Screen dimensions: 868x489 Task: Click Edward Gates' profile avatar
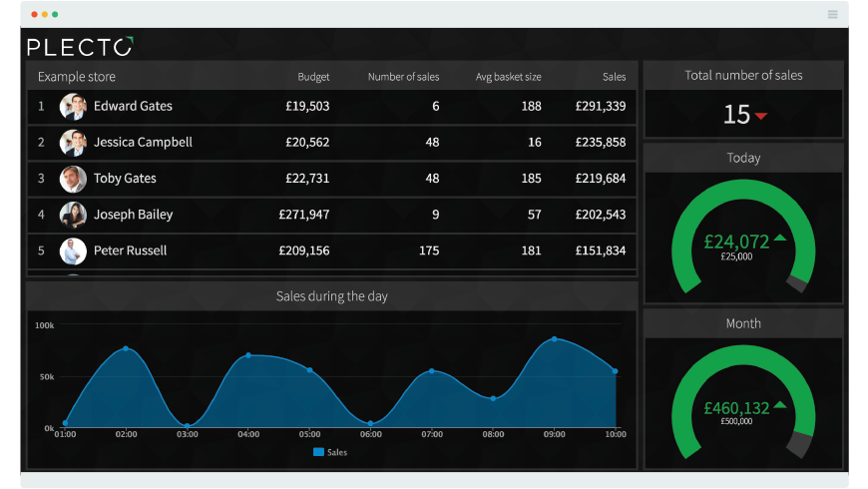73,107
